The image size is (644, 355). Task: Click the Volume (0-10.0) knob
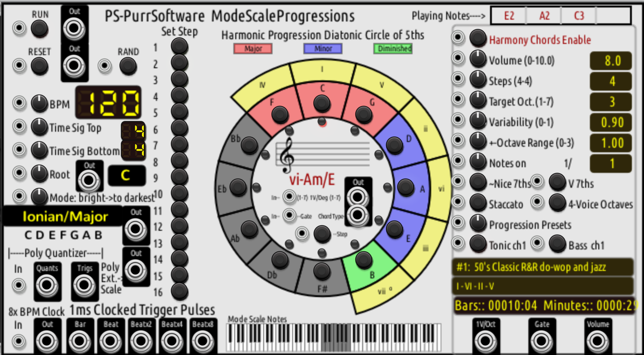tap(478, 58)
